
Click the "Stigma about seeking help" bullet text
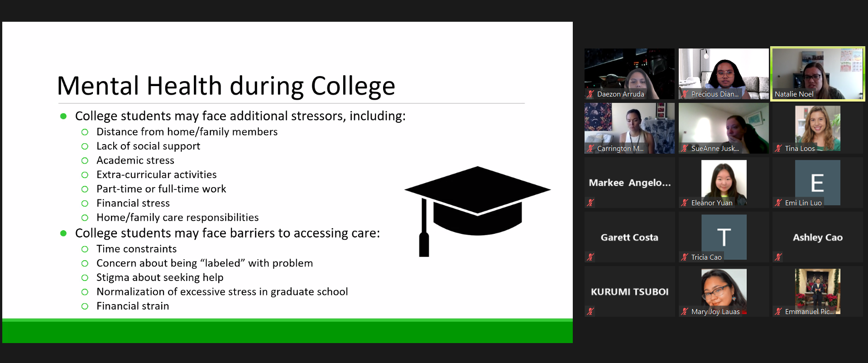(160, 277)
